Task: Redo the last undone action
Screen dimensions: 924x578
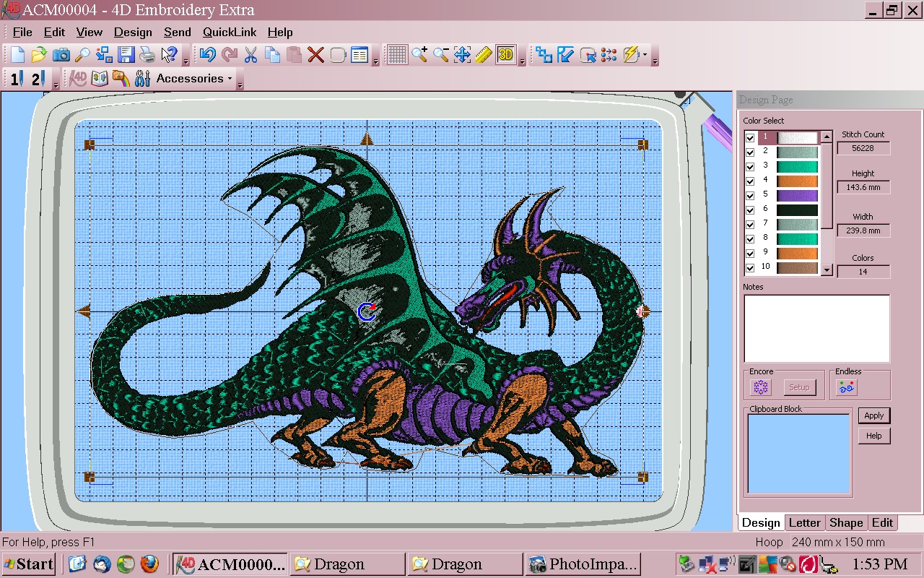Action: pos(230,55)
